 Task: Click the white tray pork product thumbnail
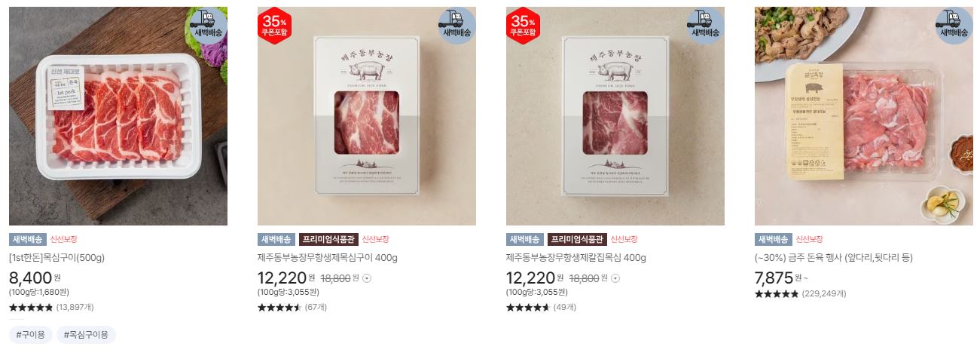pyautogui.click(x=118, y=116)
